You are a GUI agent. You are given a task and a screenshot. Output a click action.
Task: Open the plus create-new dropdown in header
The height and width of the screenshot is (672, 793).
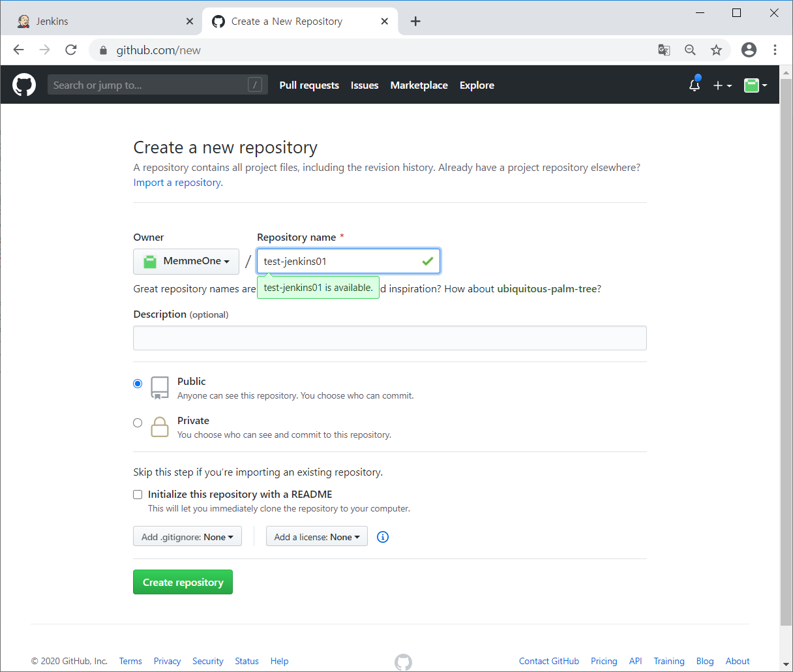(723, 85)
